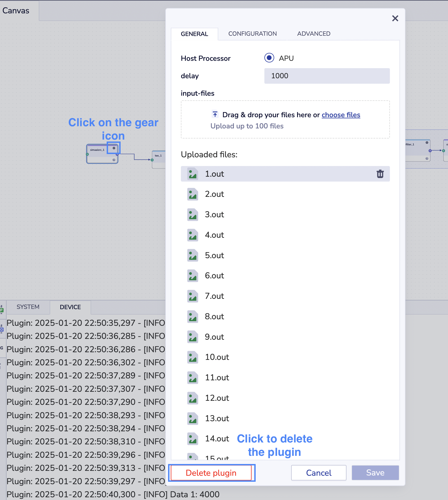Image resolution: width=448 pixels, height=500 pixels.
Task: Click the upload arrow icon in drop zone
Action: (215, 115)
